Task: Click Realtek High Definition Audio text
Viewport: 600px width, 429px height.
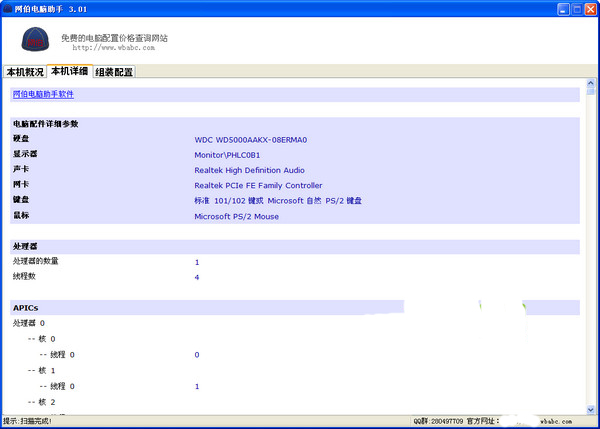Action: [249, 170]
